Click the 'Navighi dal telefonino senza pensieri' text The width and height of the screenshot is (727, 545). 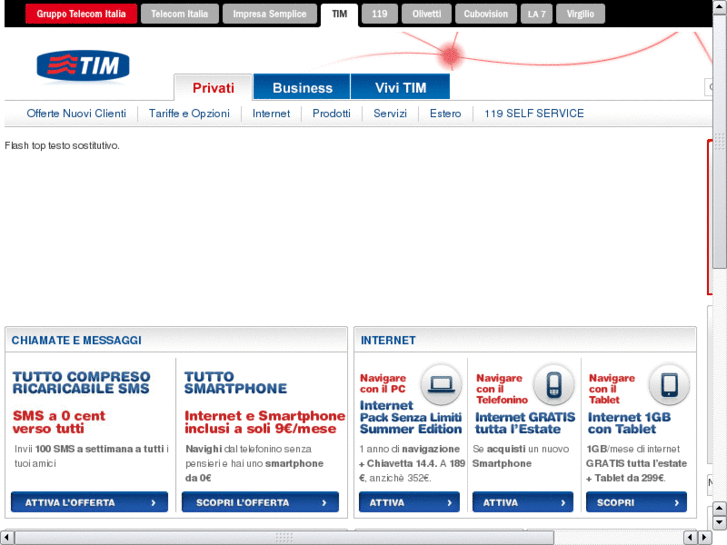click(255, 463)
